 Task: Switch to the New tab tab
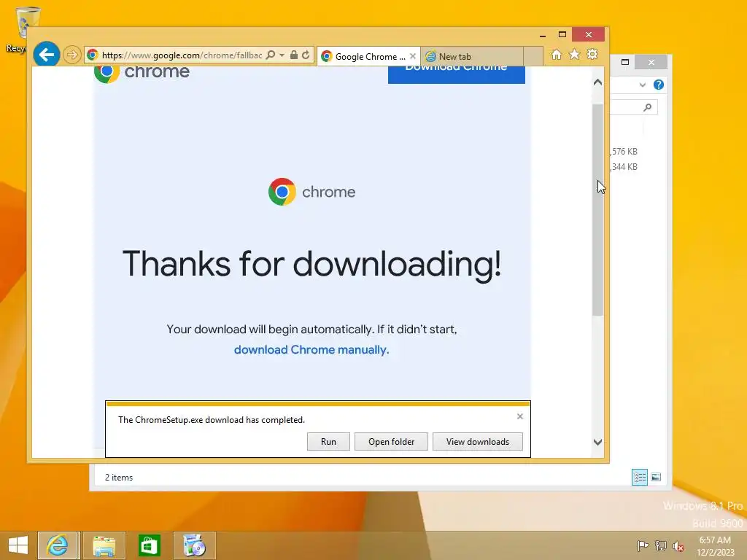472,57
